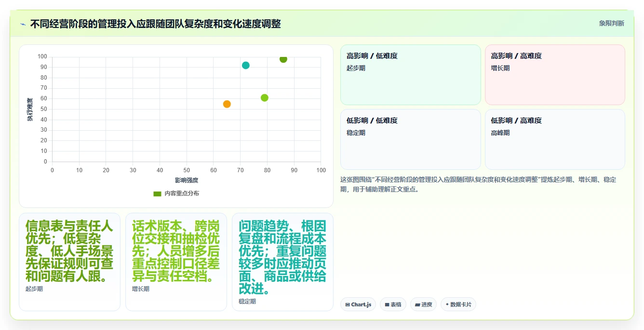Image resolution: width=644 pixels, height=330 pixels.
Task: Click the y-axis tick label 100
Action: click(42, 56)
